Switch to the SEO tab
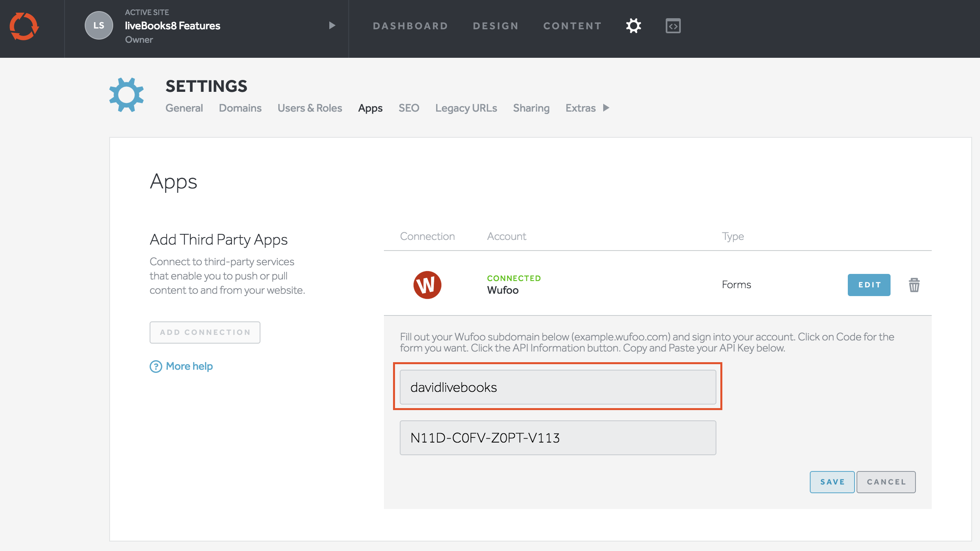 click(x=408, y=108)
